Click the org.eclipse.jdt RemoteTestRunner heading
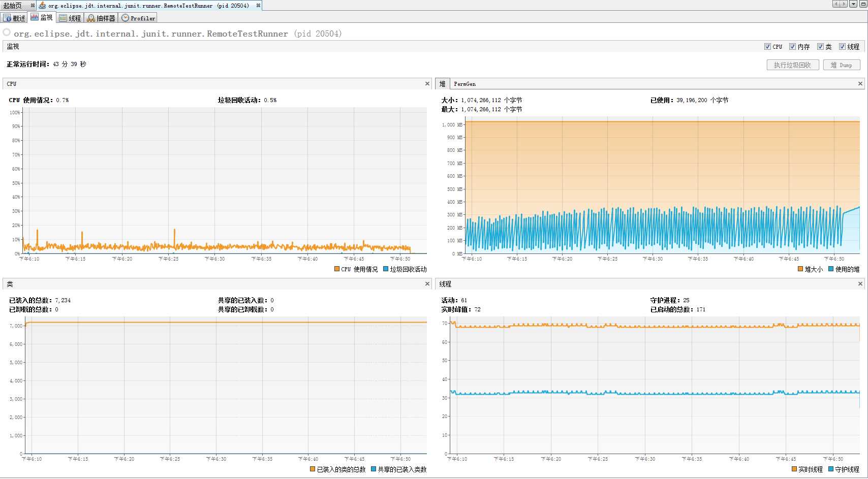868x479 pixels. [x=178, y=34]
